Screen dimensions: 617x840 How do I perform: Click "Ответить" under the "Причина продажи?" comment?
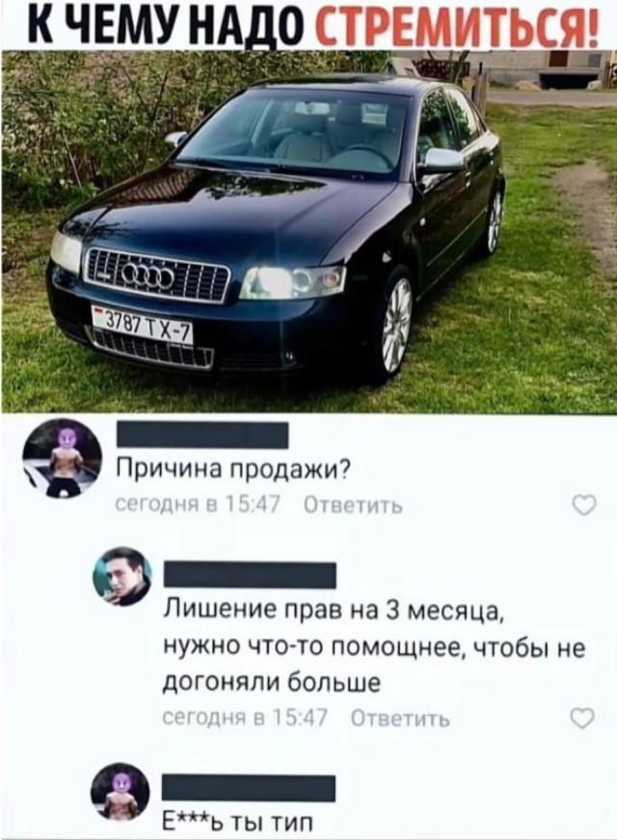(353, 505)
